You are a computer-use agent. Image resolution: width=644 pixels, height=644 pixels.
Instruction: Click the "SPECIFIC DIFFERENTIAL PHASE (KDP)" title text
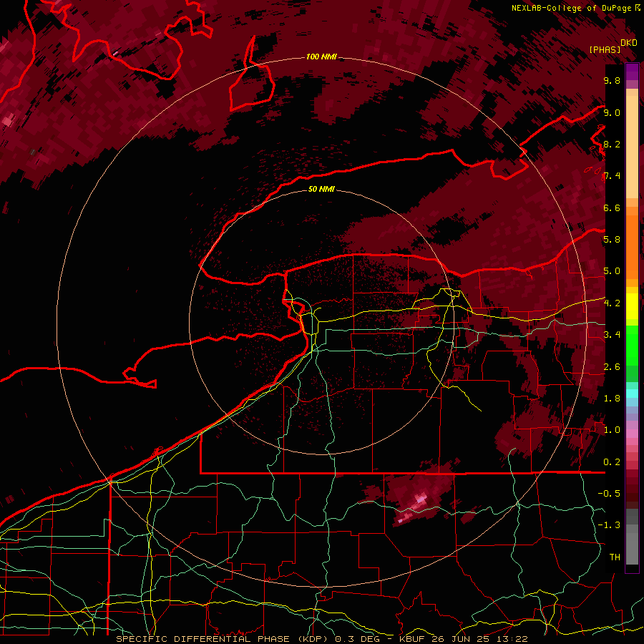click(223, 639)
